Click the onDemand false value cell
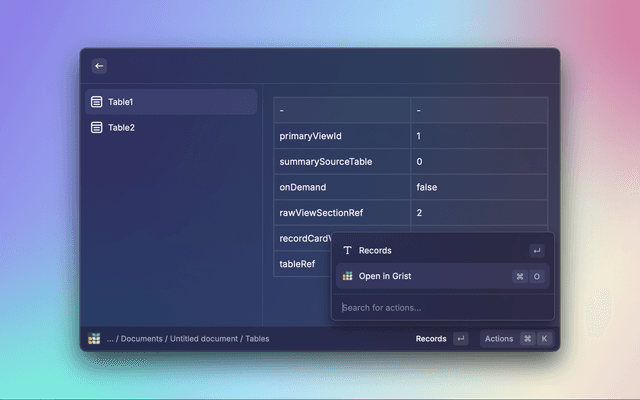640x400 pixels. [478, 187]
